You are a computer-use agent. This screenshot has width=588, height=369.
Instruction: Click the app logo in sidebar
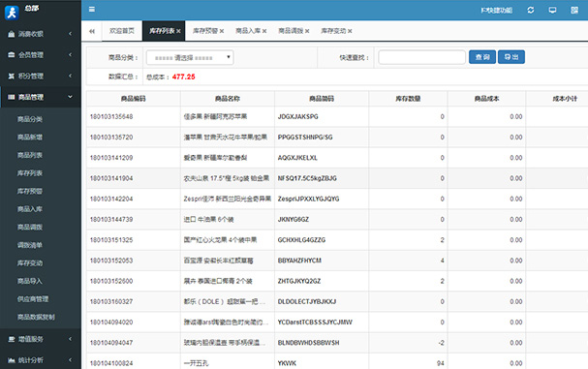[x=12, y=13]
